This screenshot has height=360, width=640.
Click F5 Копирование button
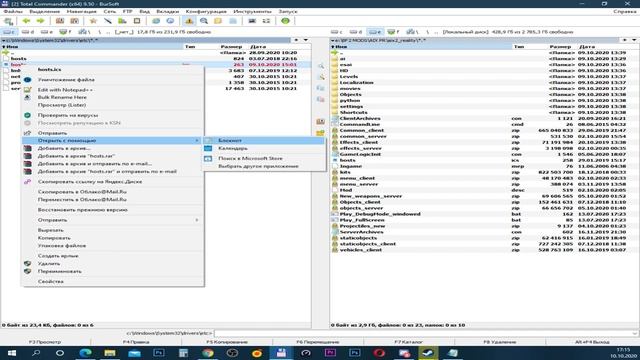(227, 342)
